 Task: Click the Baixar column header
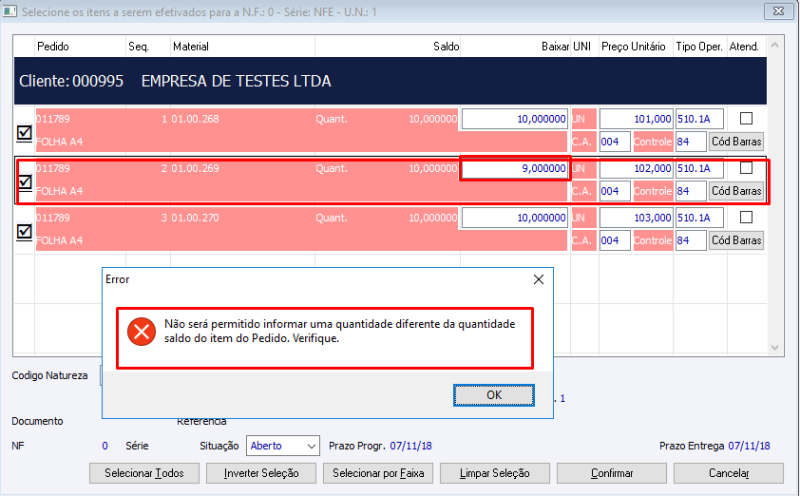point(555,46)
